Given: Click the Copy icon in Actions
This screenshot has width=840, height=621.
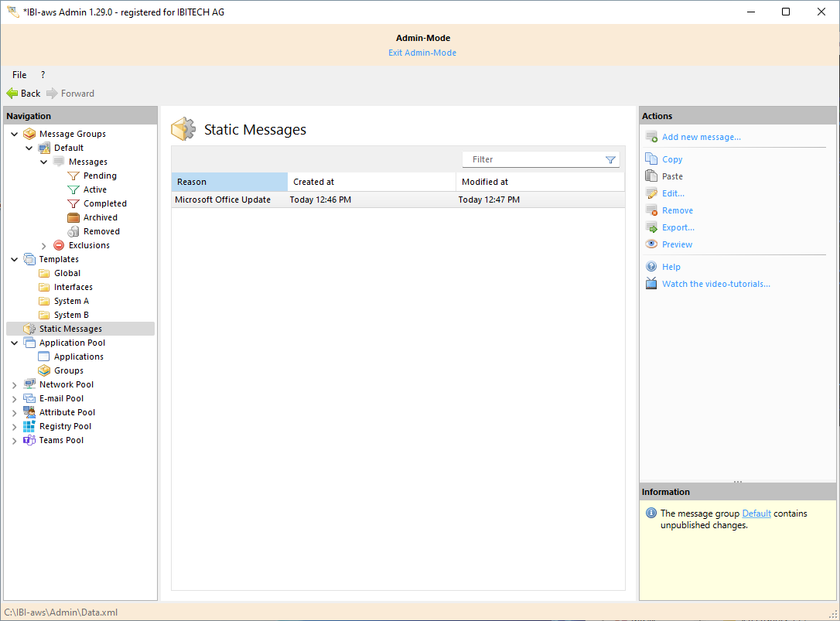Looking at the screenshot, I should coord(651,159).
